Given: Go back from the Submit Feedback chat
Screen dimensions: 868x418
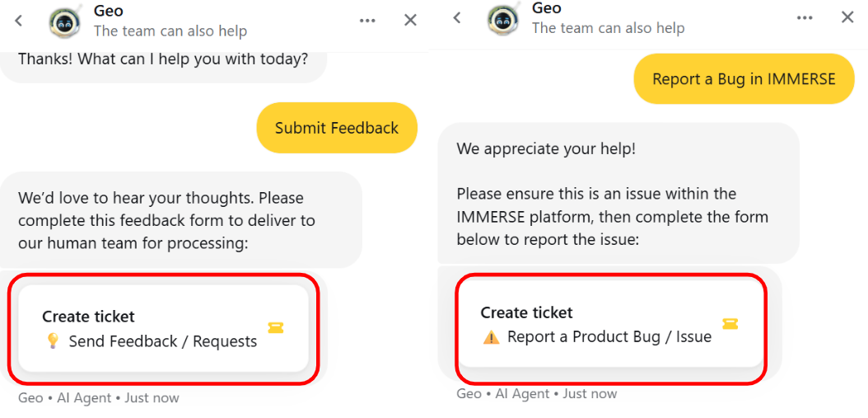Looking at the screenshot, I should [x=19, y=21].
